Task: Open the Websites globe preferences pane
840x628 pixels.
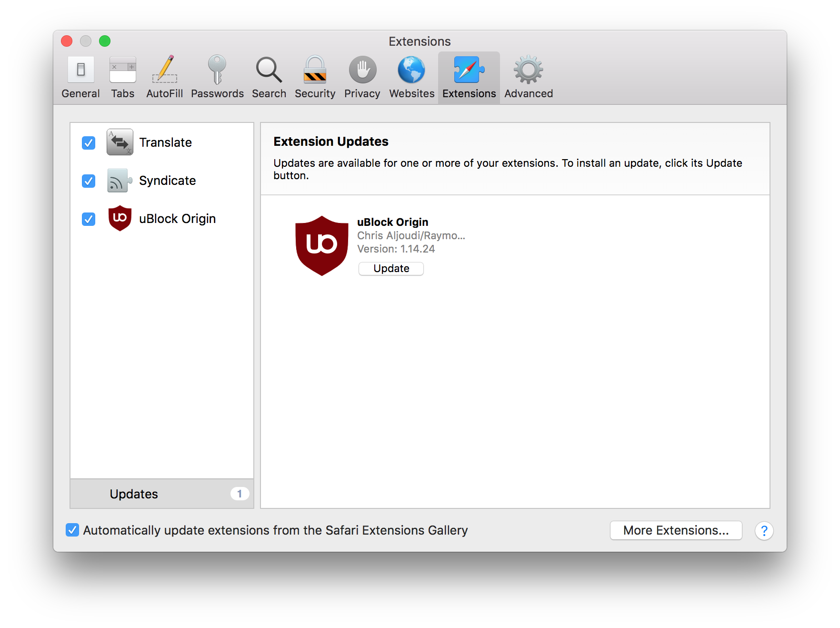Action: click(x=412, y=78)
